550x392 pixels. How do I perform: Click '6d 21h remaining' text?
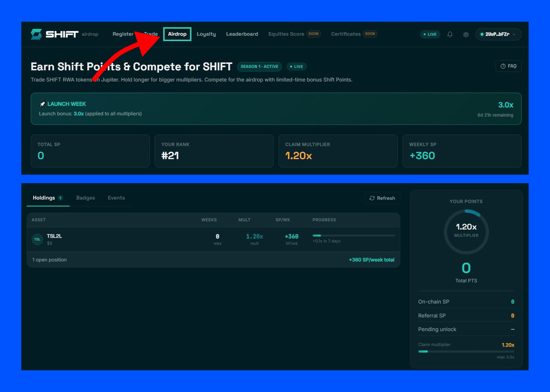[x=495, y=115]
